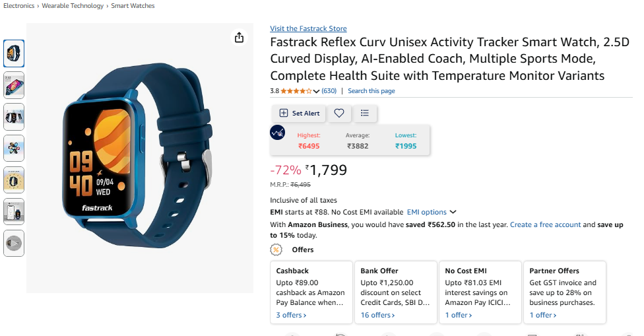Image resolution: width=644 pixels, height=336 pixels.
Task: Play the product video thumbnail
Action: coord(14,243)
